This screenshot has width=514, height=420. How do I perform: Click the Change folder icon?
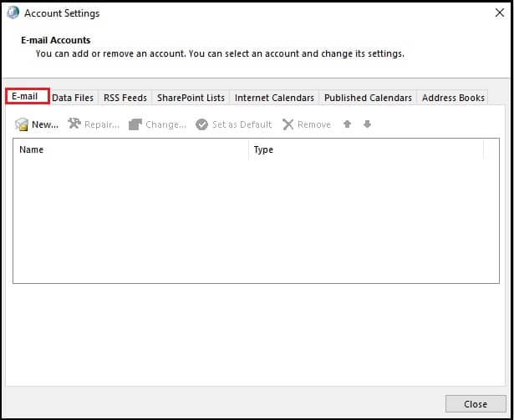click(x=135, y=124)
